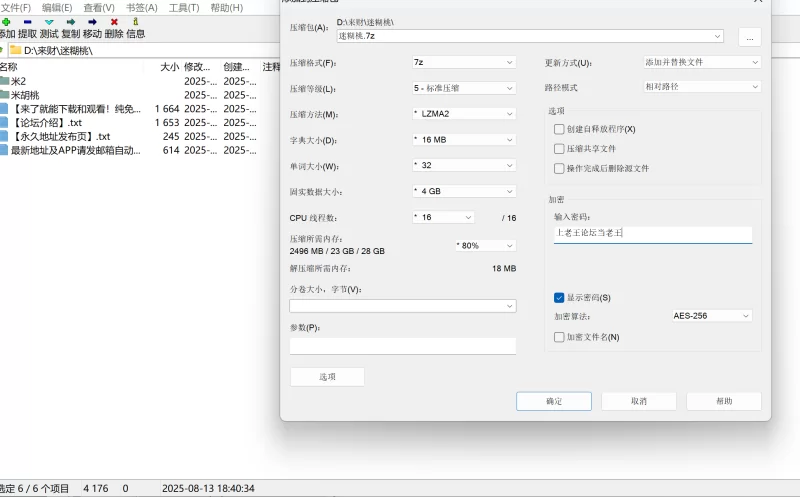Click the green Add (添加) toolbar icon
800x497 pixels.
6,22
